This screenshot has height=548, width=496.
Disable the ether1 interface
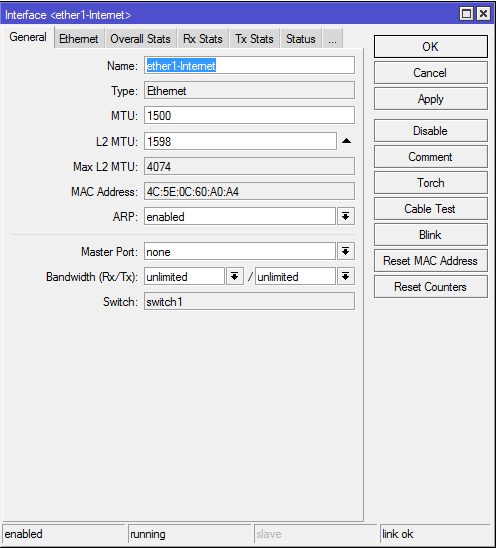click(431, 131)
